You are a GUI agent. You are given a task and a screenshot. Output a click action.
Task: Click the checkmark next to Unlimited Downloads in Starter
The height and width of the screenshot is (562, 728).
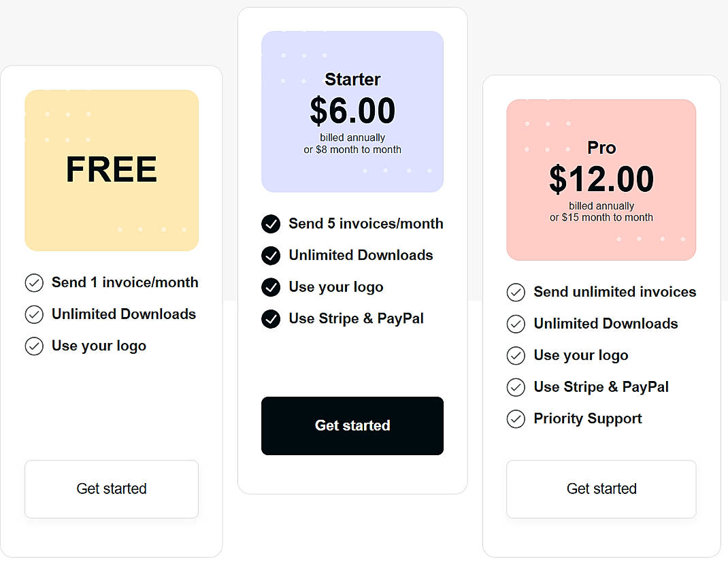(x=271, y=255)
